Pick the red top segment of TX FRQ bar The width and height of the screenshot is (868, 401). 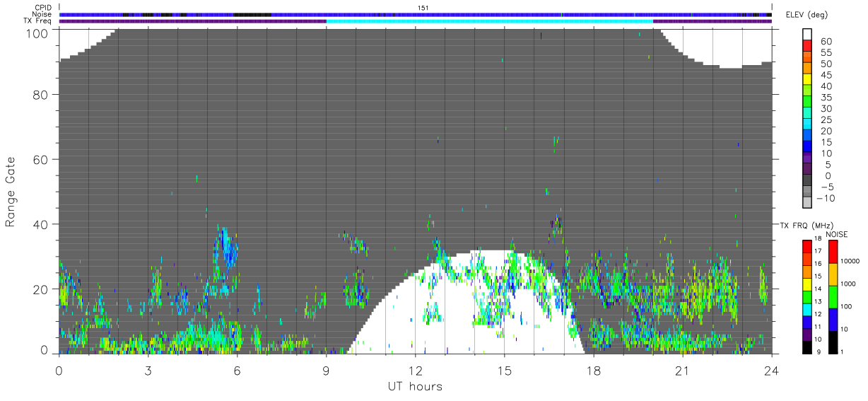tap(807, 246)
